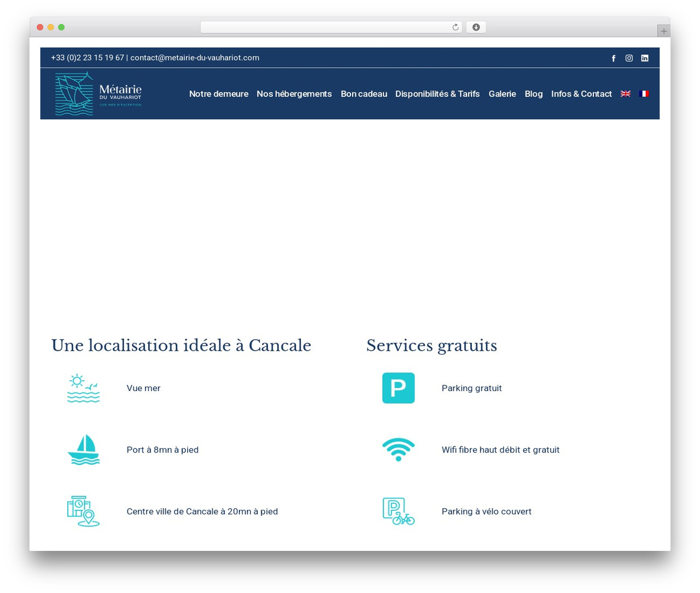Open the Instagram social icon
700x593 pixels.
[x=629, y=58]
